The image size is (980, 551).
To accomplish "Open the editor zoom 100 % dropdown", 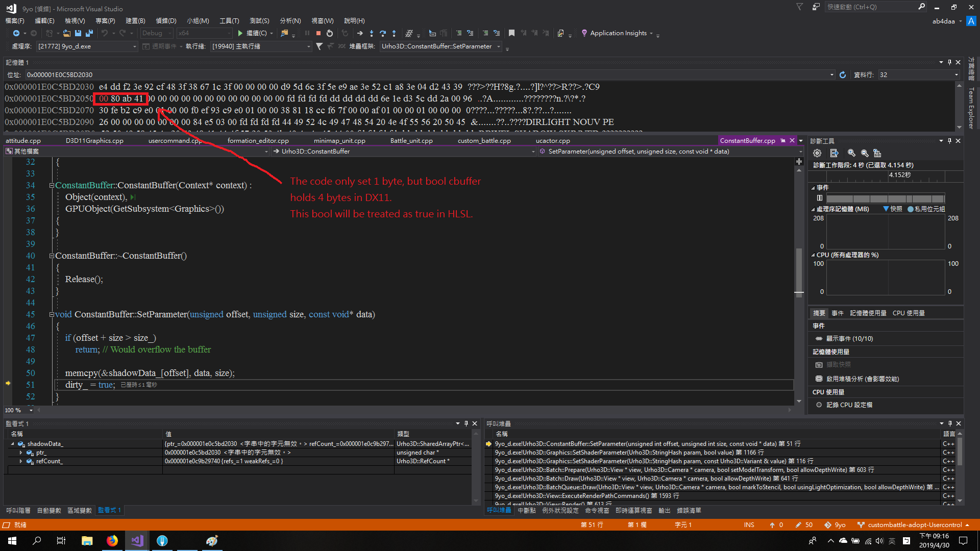I will coord(31,410).
